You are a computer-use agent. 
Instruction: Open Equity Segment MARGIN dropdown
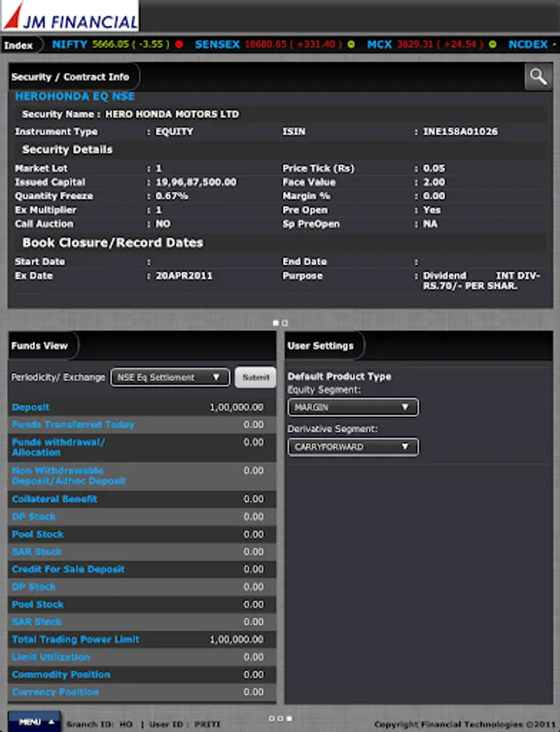pyautogui.click(x=354, y=407)
